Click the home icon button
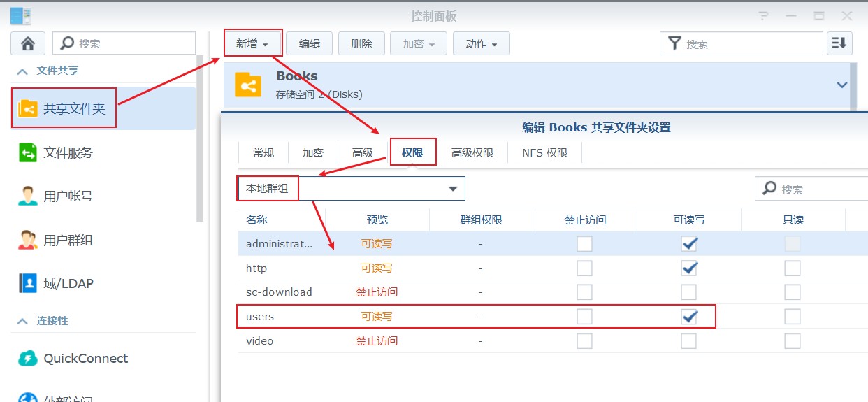The height and width of the screenshot is (402, 868). [28, 43]
